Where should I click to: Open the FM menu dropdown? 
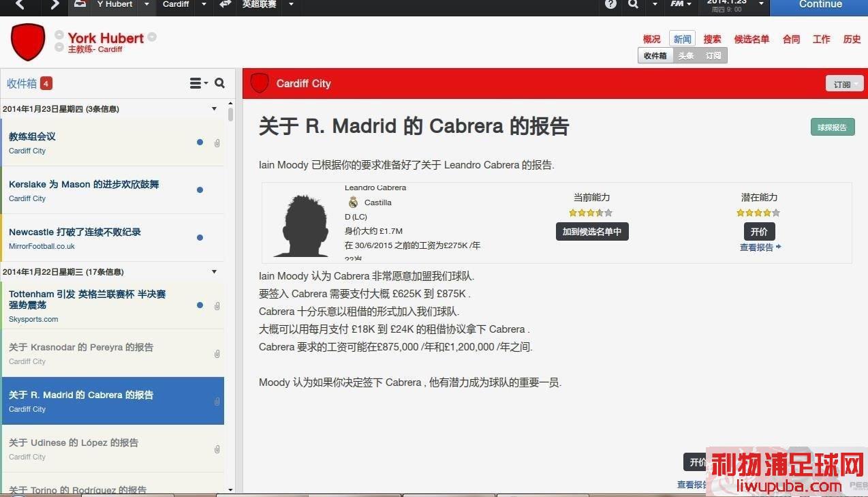tap(681, 5)
